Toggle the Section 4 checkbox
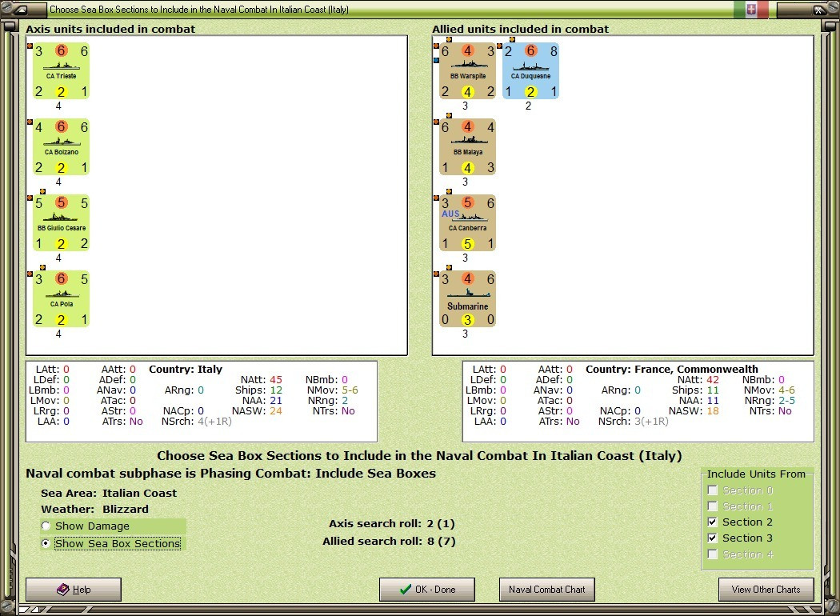Image resolution: width=840 pixels, height=616 pixels. tap(713, 554)
